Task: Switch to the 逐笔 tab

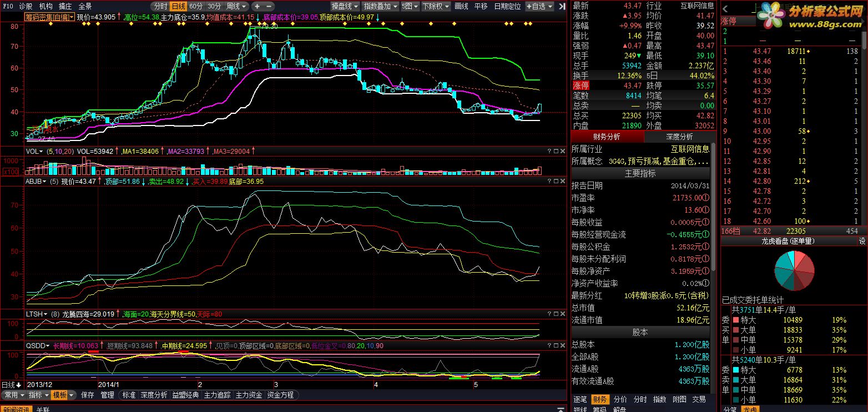Action: [x=580, y=399]
